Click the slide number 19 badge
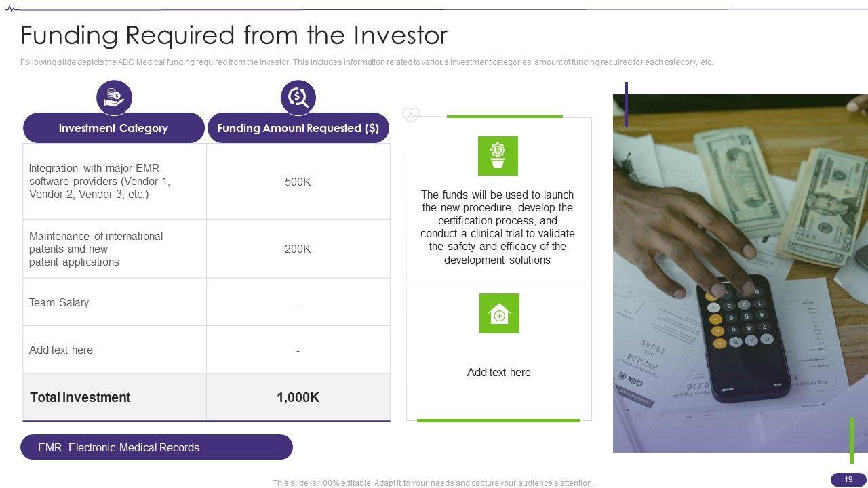Screen dimensions: 868x488 (x=848, y=480)
